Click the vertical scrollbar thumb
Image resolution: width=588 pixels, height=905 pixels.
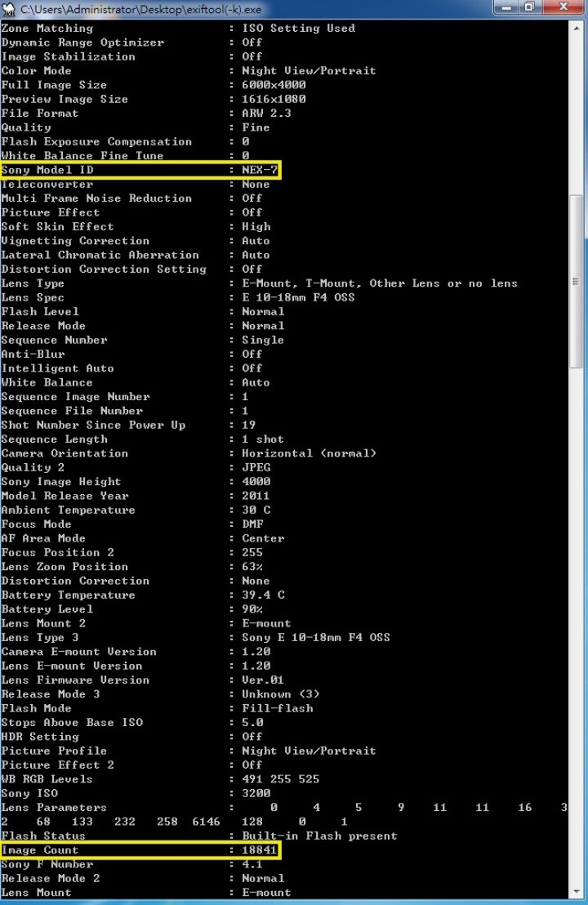576,281
